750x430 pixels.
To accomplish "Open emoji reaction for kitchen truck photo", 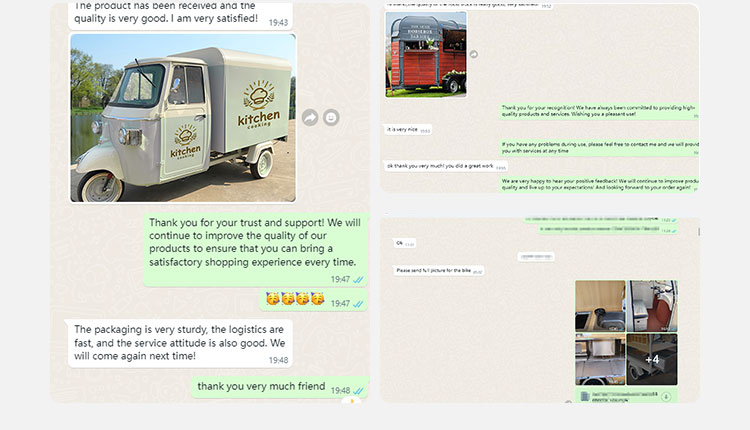I will [x=331, y=117].
